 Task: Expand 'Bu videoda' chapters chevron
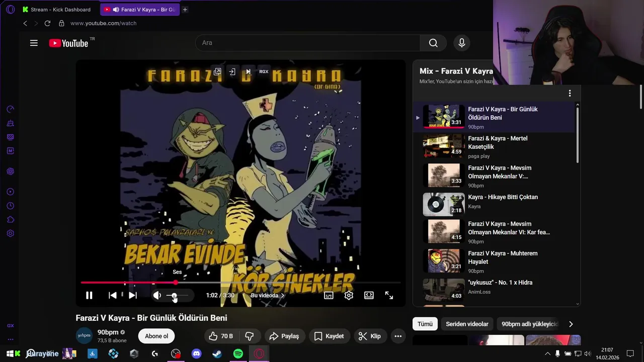(x=282, y=296)
